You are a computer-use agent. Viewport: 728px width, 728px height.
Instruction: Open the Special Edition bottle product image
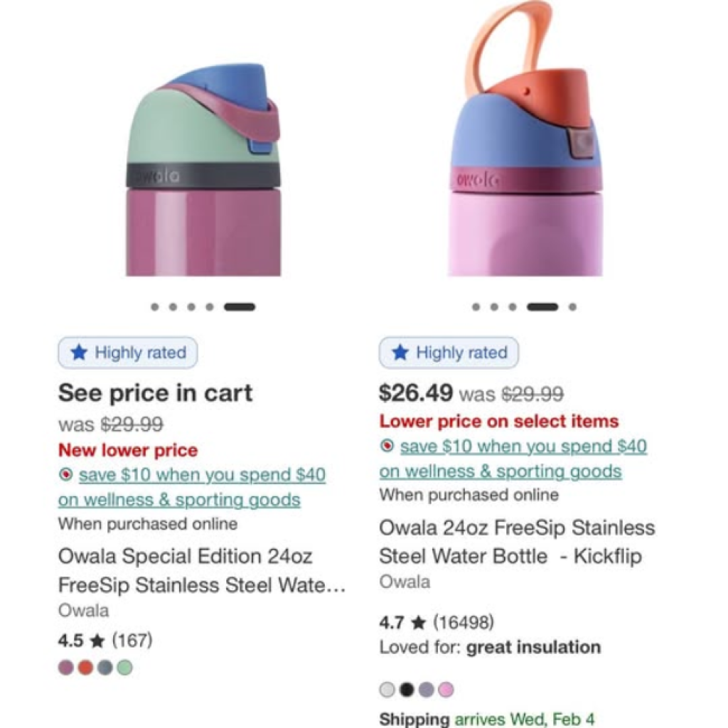pos(203,171)
